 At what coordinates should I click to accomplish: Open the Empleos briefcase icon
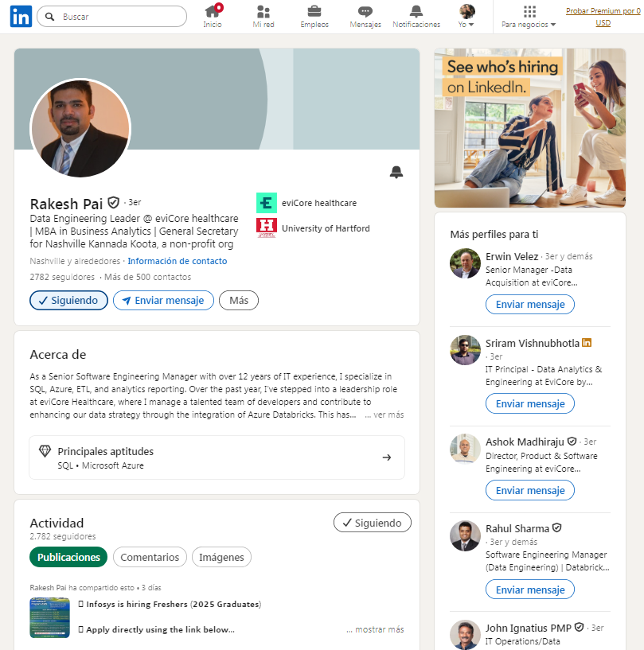(314, 17)
